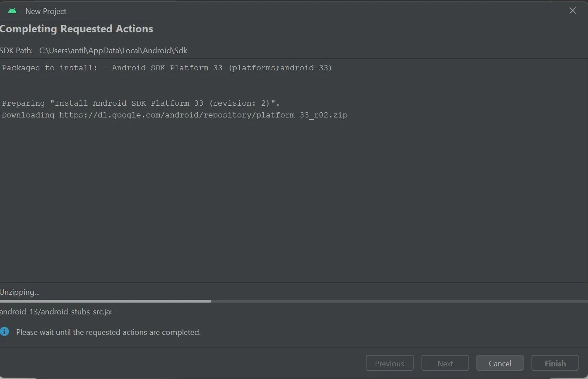588x379 pixels.
Task: Click the SDK Path label
Action: tap(16, 51)
